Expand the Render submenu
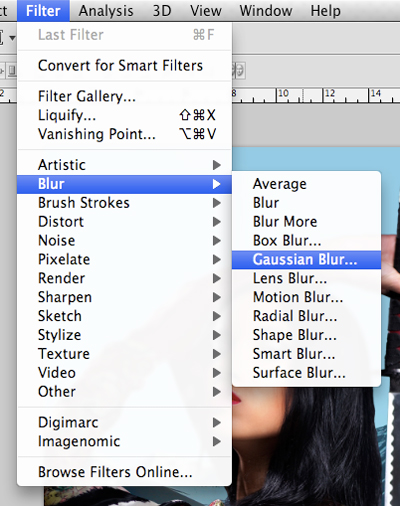This screenshot has height=506, width=400. point(124,278)
